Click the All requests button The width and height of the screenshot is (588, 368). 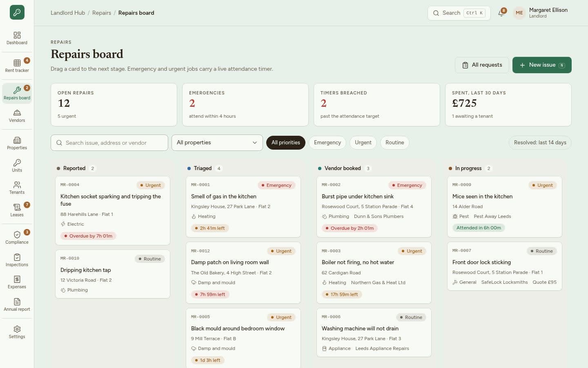pos(482,65)
